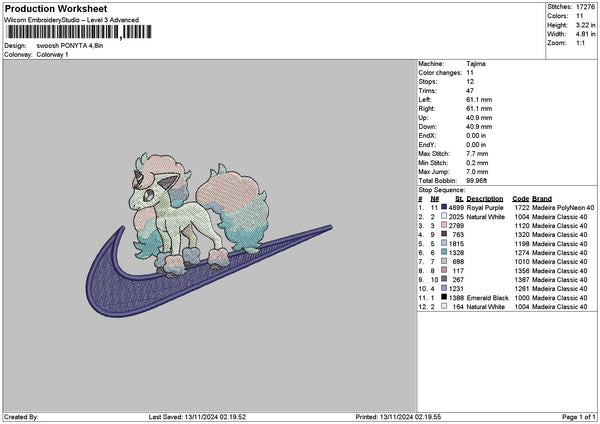The image size is (600, 424).
Task: Click the Left value '61.1 mm'
Action: coord(479,100)
